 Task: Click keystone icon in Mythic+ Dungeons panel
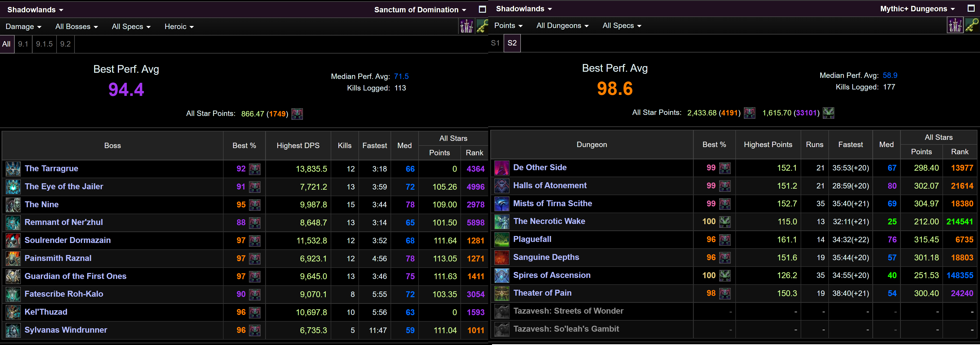[x=972, y=25]
